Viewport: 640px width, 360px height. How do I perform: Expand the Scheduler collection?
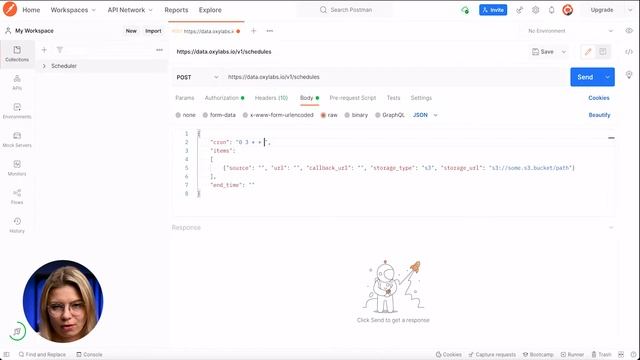pos(44,66)
